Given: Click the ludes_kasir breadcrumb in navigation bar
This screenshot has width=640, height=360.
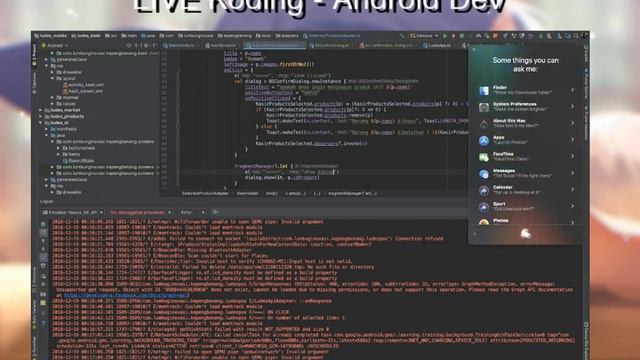Looking at the screenshot, I should click(x=86, y=36).
